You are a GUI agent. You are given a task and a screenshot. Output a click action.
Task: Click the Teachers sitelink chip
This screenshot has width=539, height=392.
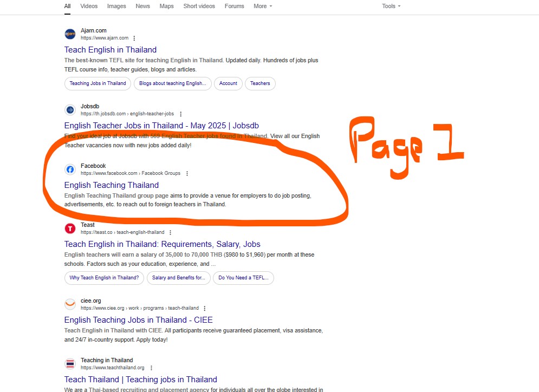click(260, 83)
